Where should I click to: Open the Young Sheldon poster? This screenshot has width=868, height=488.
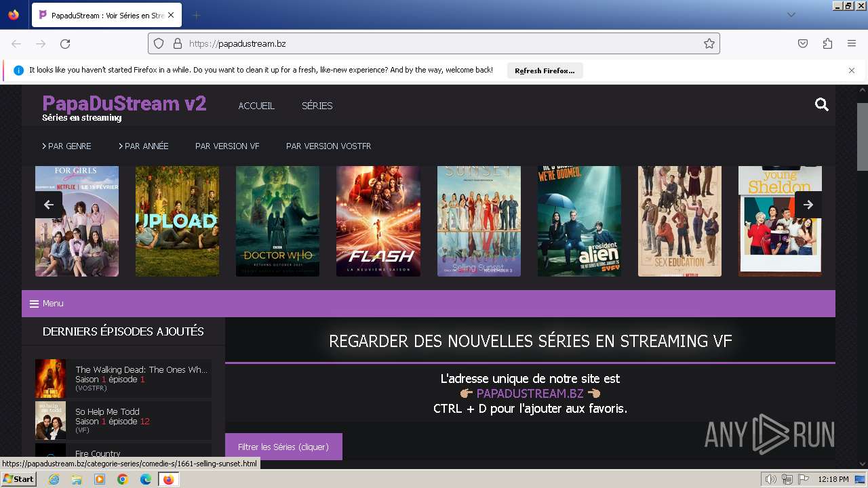(780, 221)
